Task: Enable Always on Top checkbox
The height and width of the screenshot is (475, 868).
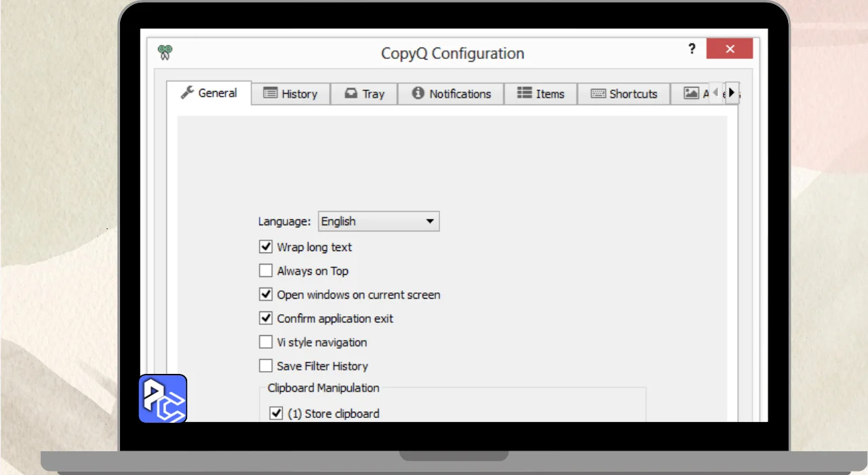Action: pyautogui.click(x=266, y=271)
